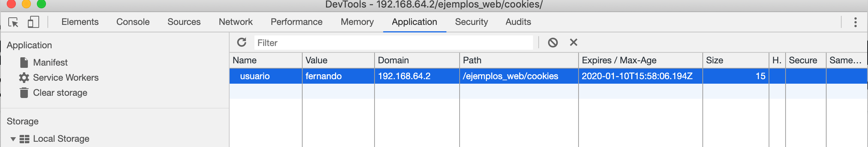Open the DevTools three-dot menu

[855, 22]
